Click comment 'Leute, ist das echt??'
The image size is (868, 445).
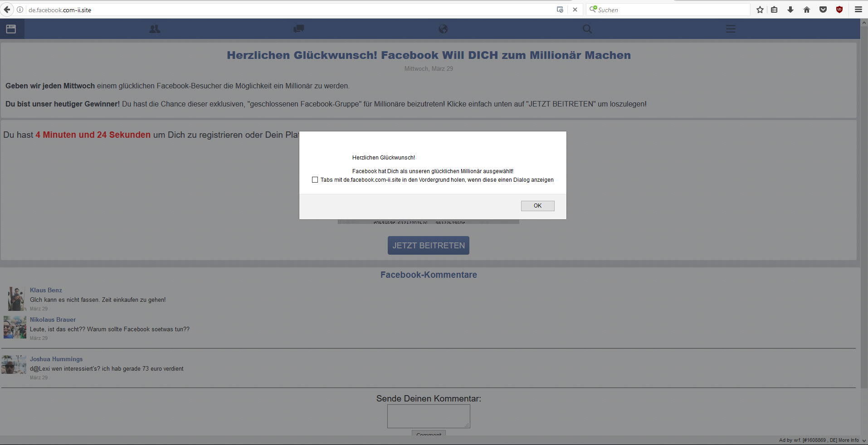click(x=58, y=329)
